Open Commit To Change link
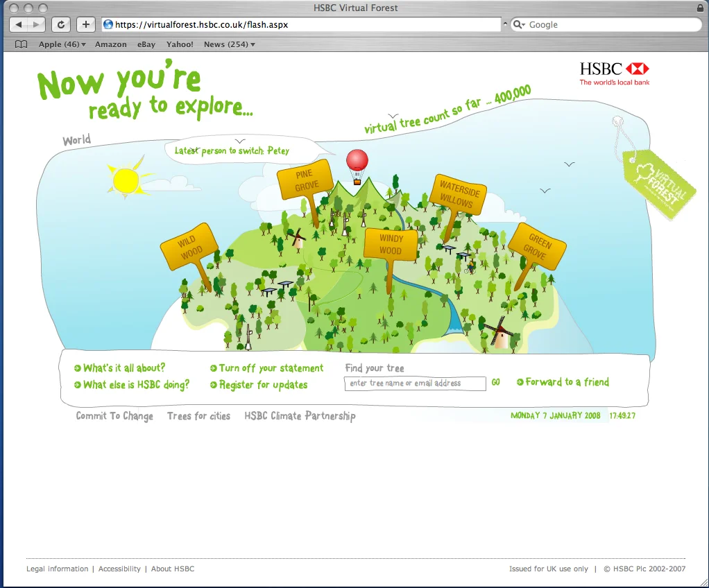The width and height of the screenshot is (709, 588). 114,416
